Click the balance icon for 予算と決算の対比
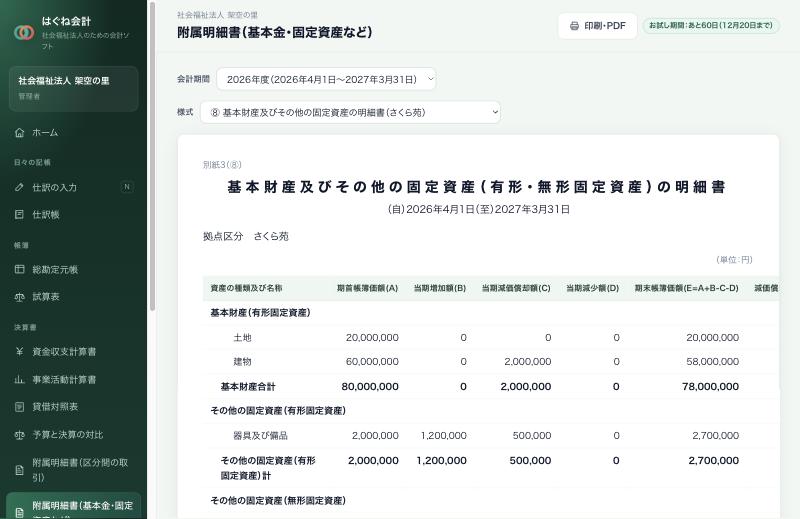The width and height of the screenshot is (800, 519). [19, 434]
